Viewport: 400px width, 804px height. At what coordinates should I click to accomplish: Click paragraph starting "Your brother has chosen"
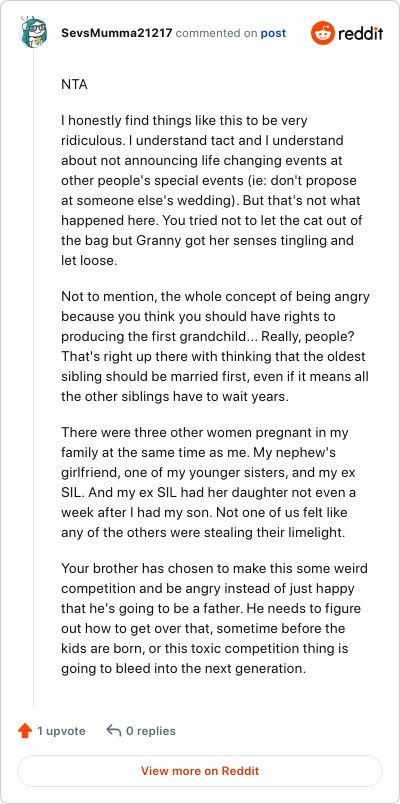[214, 618]
